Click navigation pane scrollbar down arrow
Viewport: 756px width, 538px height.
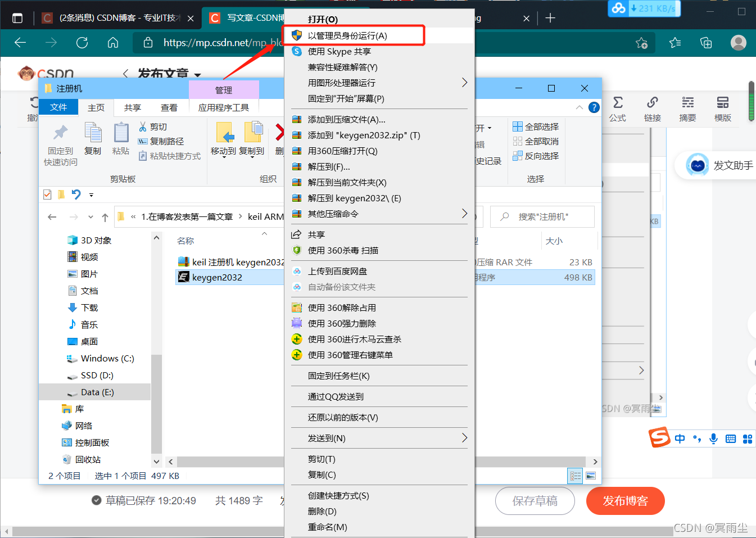156,461
